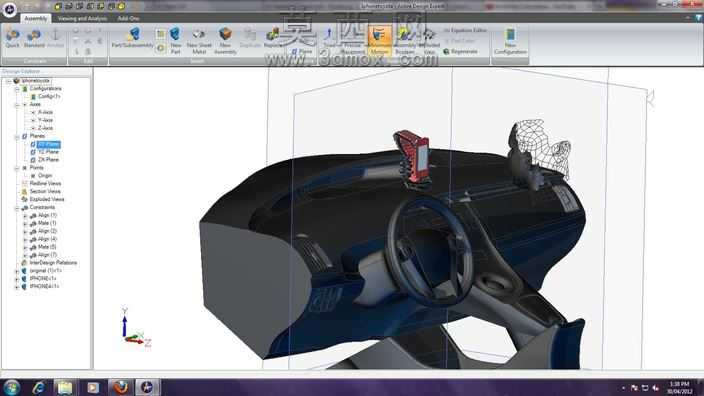Image resolution: width=704 pixels, height=396 pixels.
Task: Expand the IPHONE<1> part node
Action: (x=17, y=279)
